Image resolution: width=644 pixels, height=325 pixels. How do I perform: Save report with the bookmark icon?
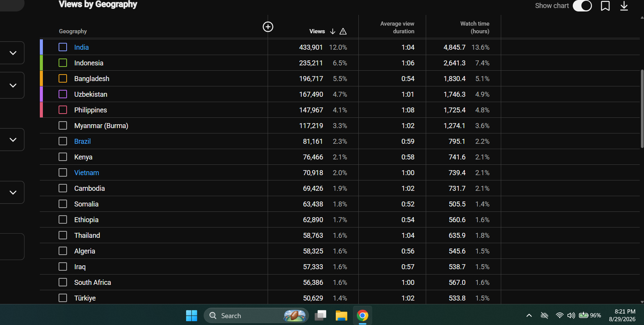tap(605, 6)
